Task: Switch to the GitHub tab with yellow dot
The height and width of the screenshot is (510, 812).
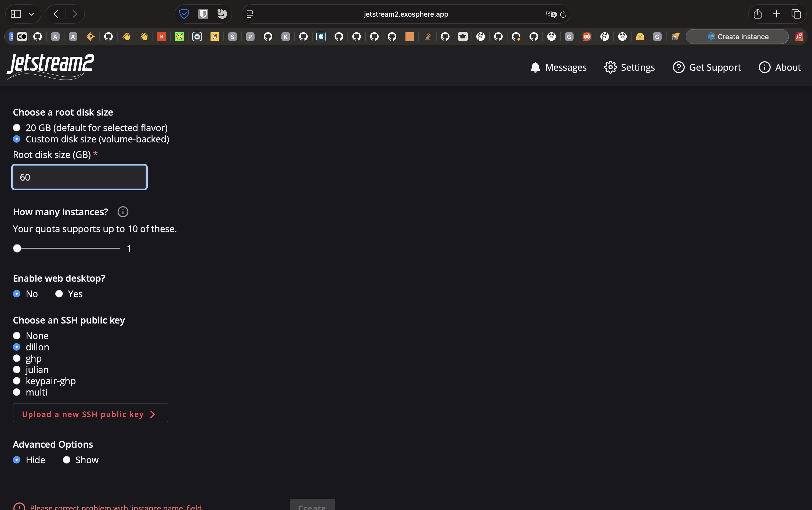Action: click(516, 37)
